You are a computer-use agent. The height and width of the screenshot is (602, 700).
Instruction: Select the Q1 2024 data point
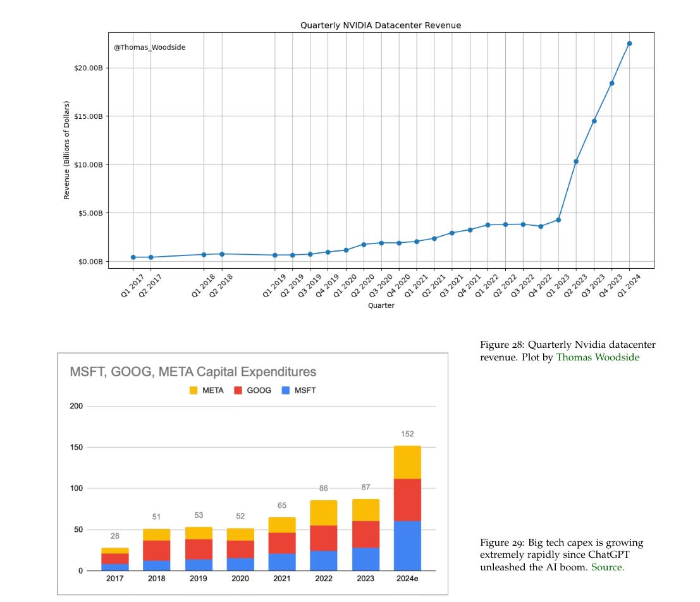click(629, 44)
